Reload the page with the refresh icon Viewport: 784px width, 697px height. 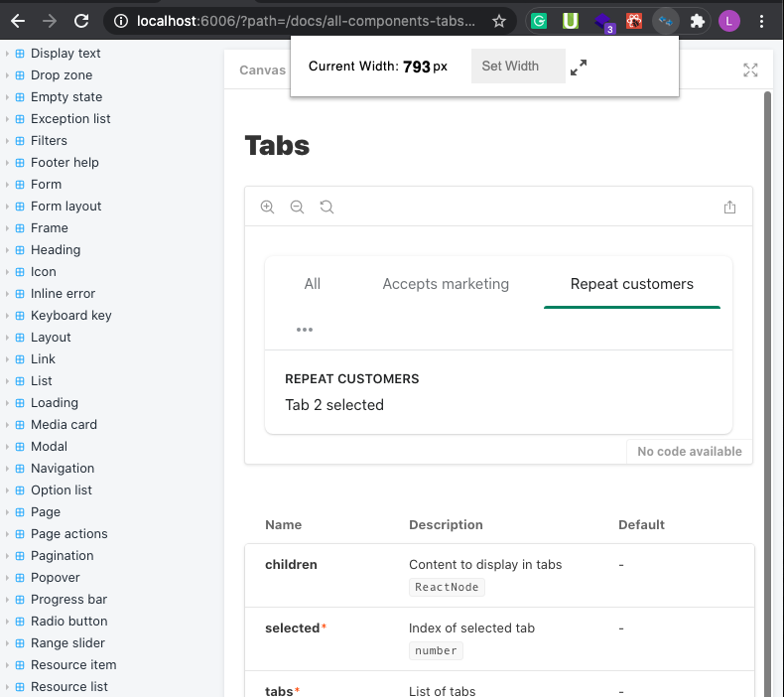pos(81,21)
